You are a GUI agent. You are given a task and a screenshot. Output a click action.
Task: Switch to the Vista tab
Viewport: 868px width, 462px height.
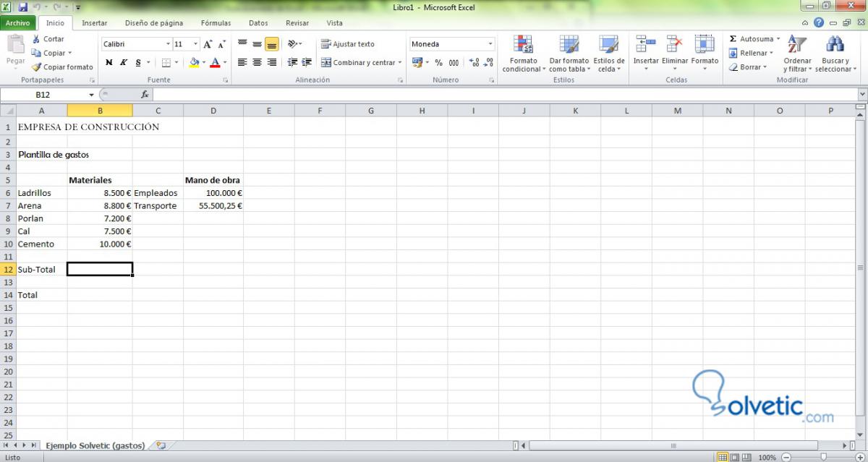[x=335, y=23]
